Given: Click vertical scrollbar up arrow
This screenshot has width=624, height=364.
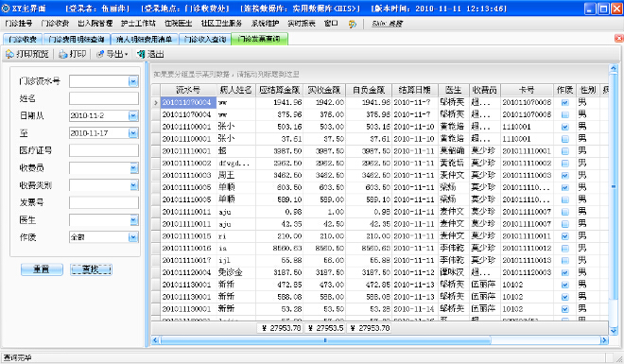Looking at the screenshot, I should coord(614,69).
